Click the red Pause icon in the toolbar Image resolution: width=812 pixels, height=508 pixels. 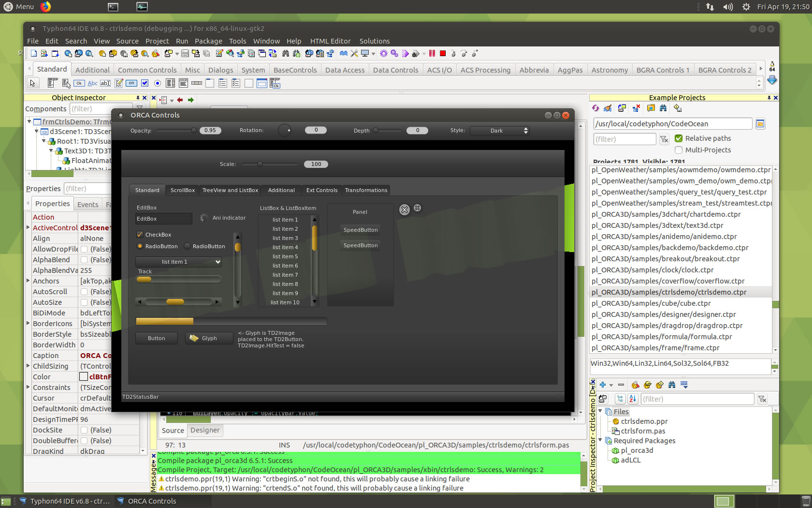pyautogui.click(x=432, y=53)
